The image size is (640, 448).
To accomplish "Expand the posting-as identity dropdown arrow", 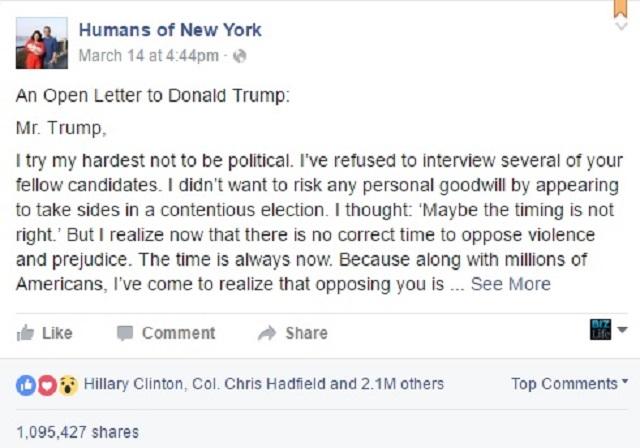I will [x=622, y=329].
